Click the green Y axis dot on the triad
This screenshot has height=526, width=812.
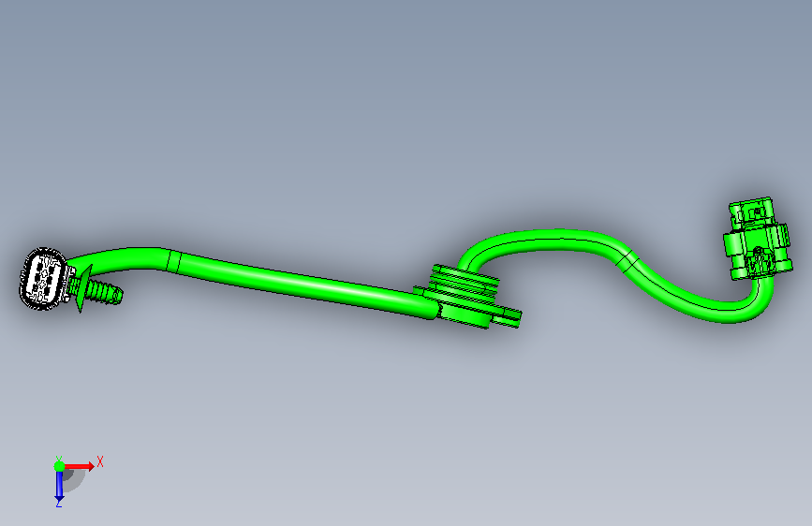click(x=60, y=466)
